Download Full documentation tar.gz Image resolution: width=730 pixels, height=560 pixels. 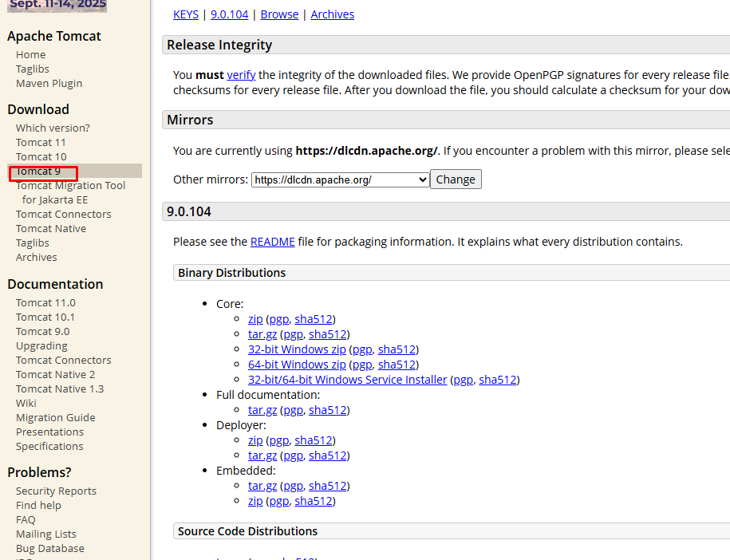click(x=262, y=410)
